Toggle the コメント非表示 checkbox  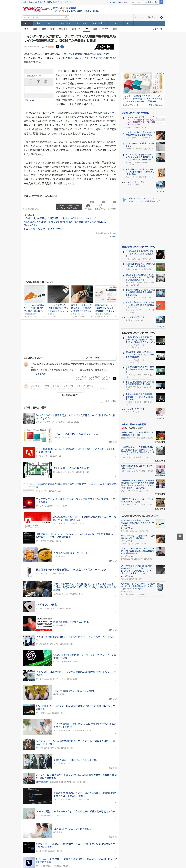pos(102,401)
